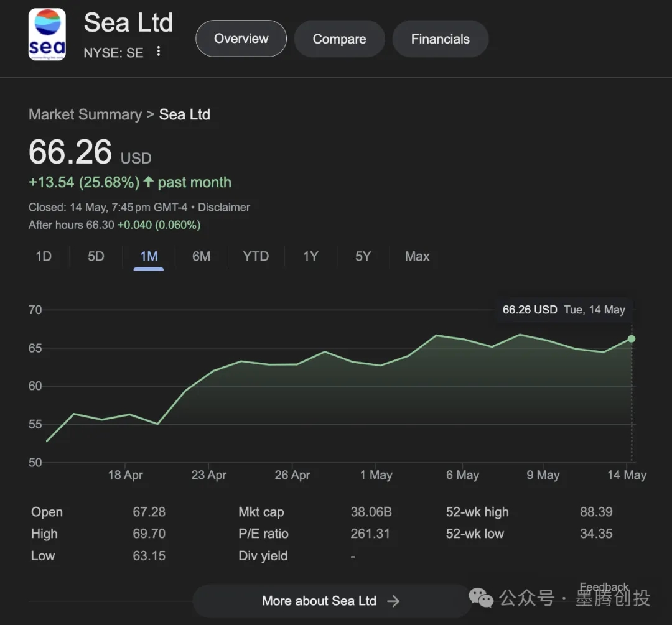672x625 pixels.
Task: Open the Disclaimer link
Action: 224,207
